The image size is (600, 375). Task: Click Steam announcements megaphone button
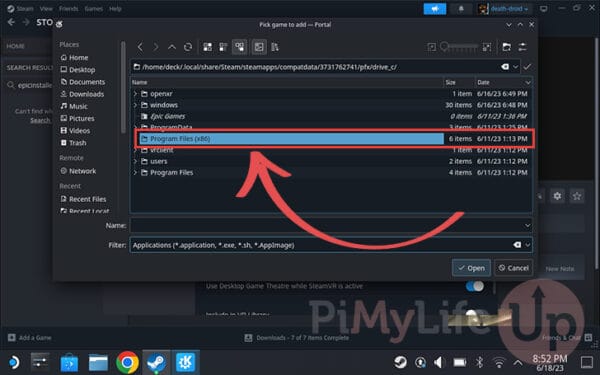(435, 9)
